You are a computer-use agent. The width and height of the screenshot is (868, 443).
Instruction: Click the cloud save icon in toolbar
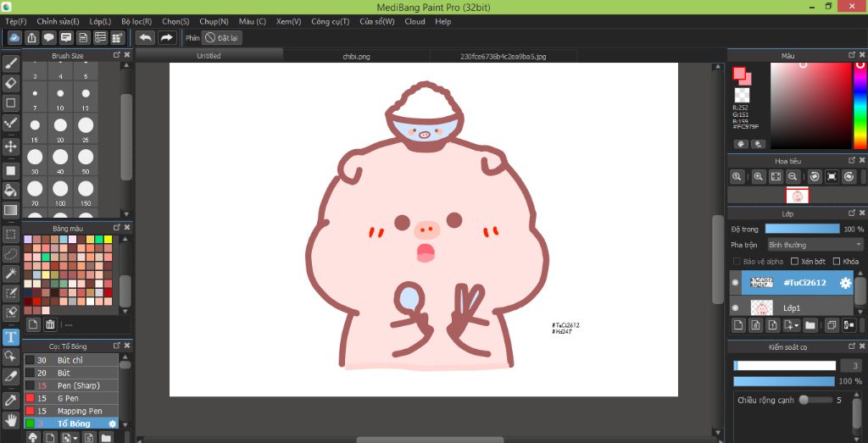pyautogui.click(x=15, y=37)
